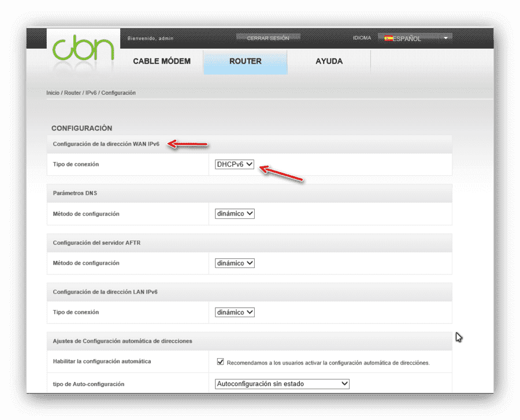Switch to the CABLE MÓDEM tab
Viewport: 520px width, 420px height.
pyautogui.click(x=162, y=61)
